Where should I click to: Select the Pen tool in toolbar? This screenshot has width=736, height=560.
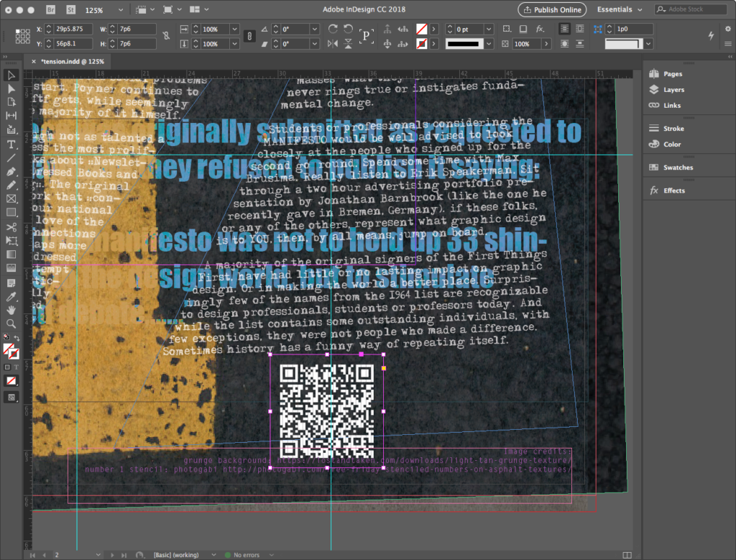click(11, 172)
